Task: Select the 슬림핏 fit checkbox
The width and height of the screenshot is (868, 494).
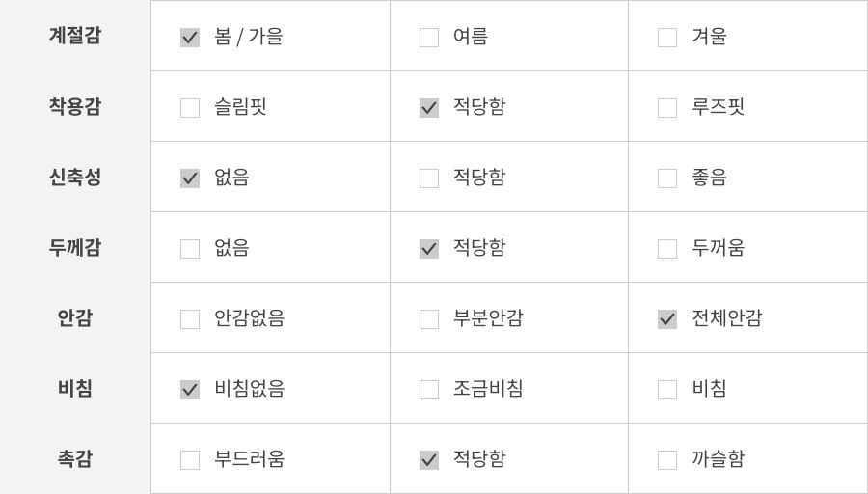Action: pos(190,108)
